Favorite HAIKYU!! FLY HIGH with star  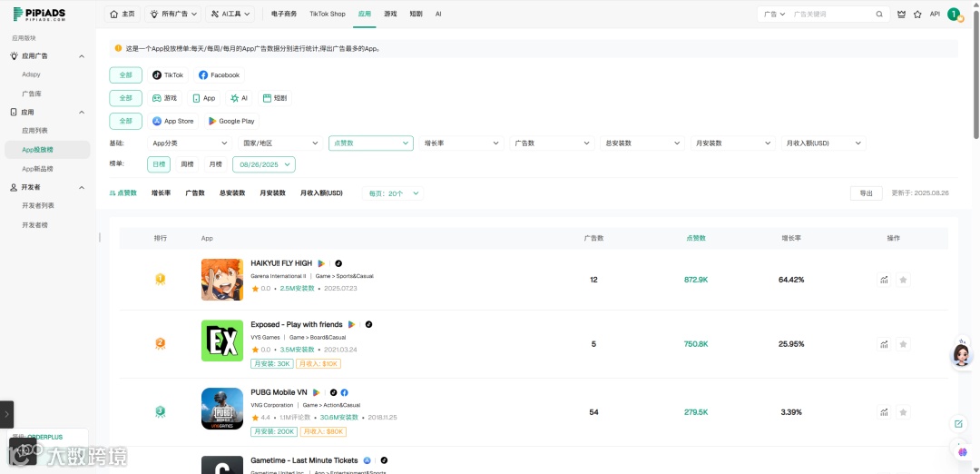(x=903, y=280)
